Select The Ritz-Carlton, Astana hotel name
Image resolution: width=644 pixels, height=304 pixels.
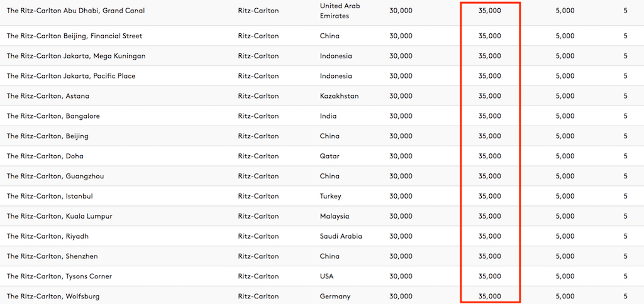(x=48, y=96)
